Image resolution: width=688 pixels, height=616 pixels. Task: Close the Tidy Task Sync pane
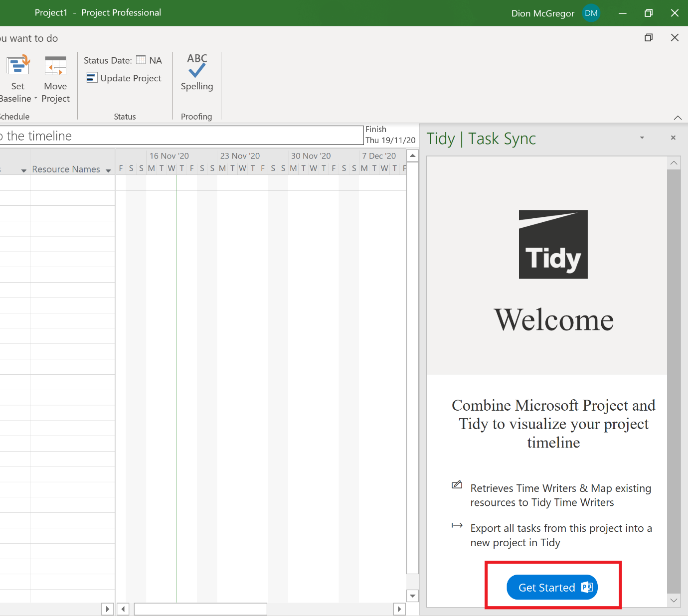coord(673,138)
